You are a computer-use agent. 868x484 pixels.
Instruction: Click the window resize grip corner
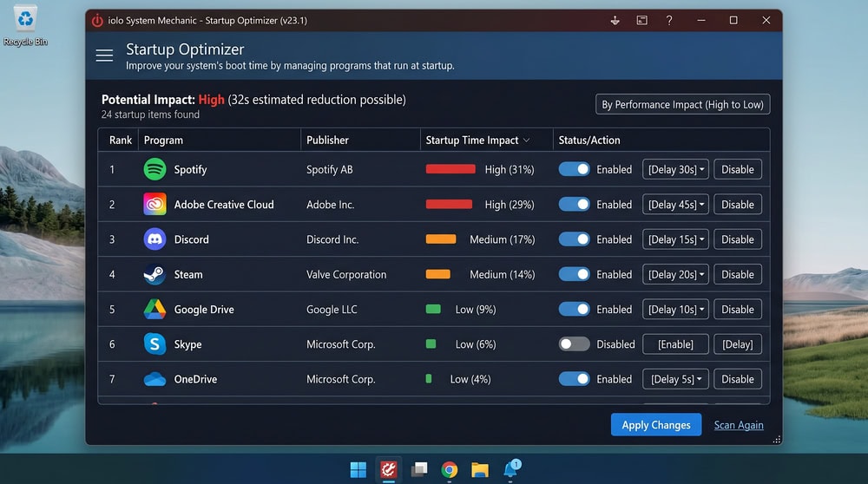tap(777, 439)
